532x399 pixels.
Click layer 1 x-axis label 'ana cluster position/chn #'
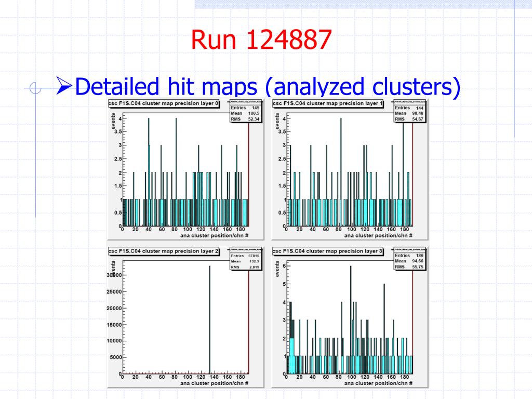[x=378, y=235]
